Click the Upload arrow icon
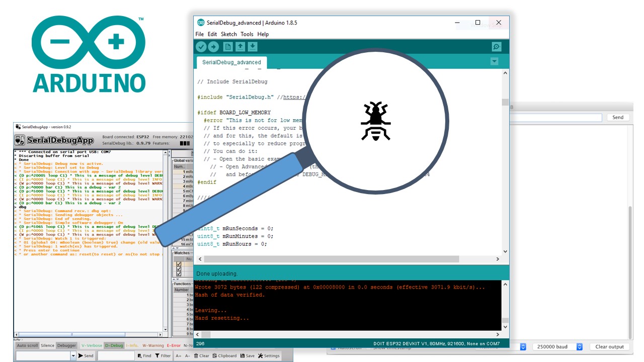The image size is (644, 362). coord(213,46)
